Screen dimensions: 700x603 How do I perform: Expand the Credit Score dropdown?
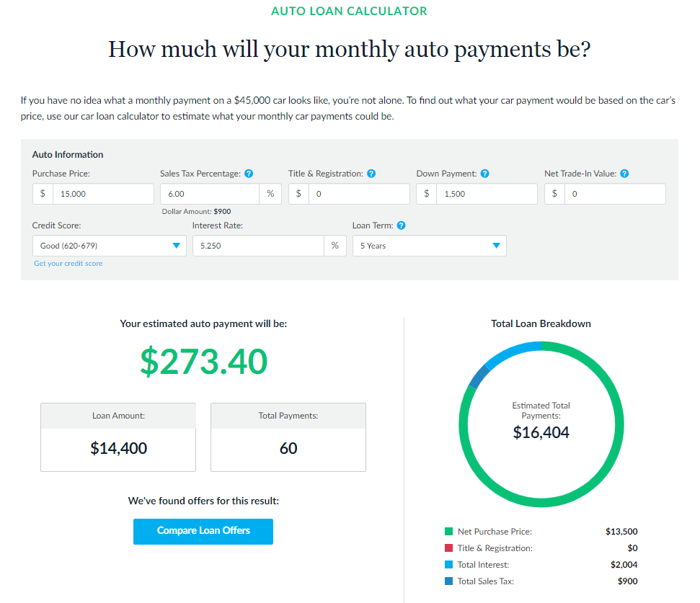coord(110,246)
